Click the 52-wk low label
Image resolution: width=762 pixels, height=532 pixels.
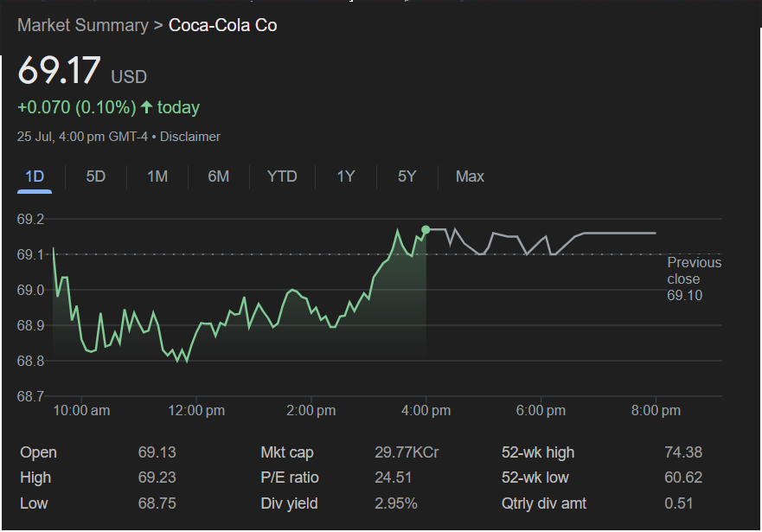(535, 478)
